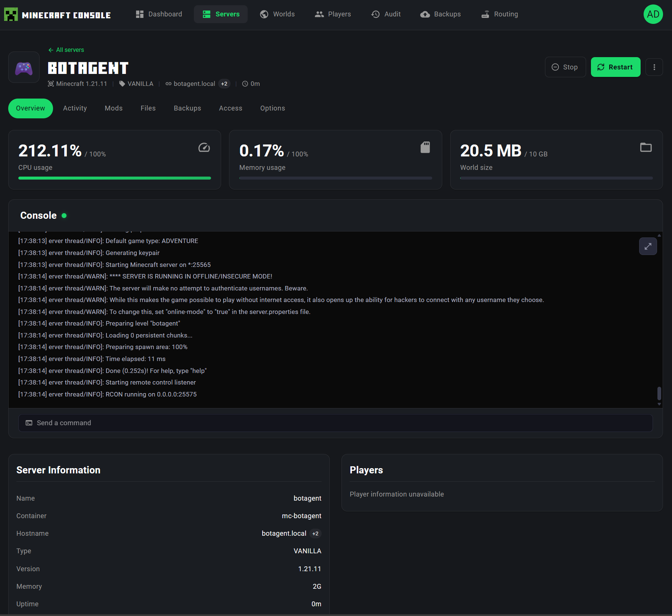Click the 20.5 MB world size value
The width and height of the screenshot is (672, 616).
(491, 151)
